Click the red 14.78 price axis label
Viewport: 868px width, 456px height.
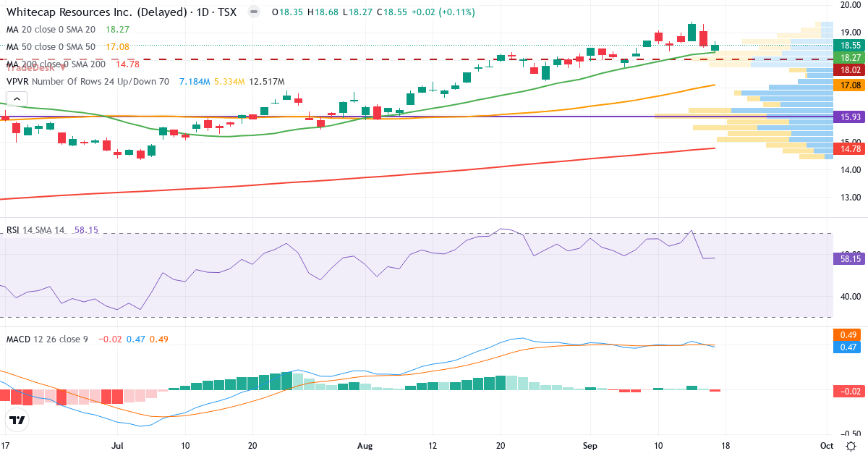pyautogui.click(x=848, y=148)
